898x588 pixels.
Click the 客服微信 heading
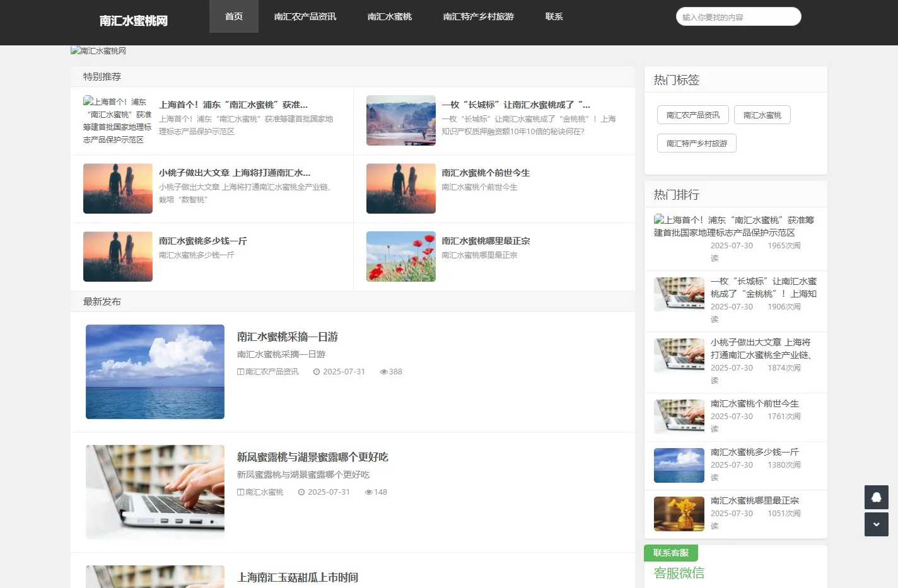pyautogui.click(x=679, y=573)
